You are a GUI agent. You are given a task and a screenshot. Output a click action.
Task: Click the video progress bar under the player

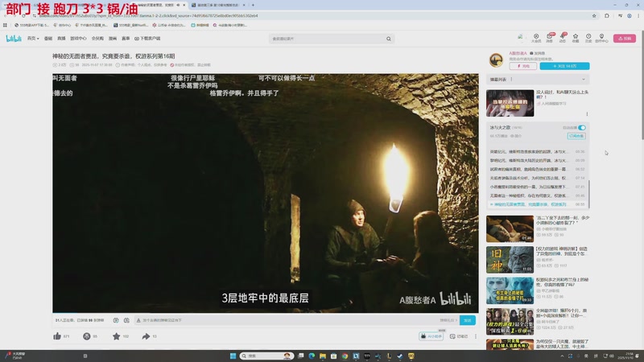(266, 313)
